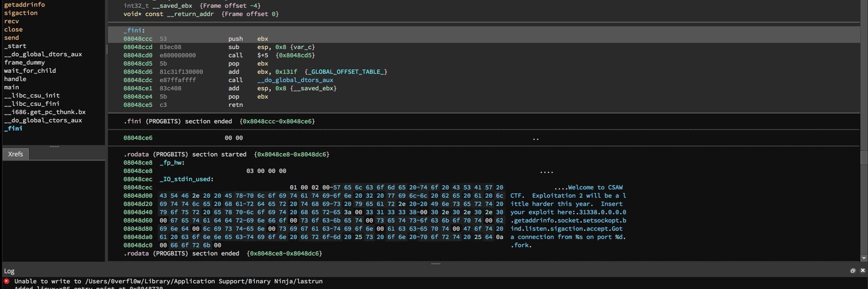Select sigaction in the function list
Viewport: 868px width, 289px height.
[21, 13]
